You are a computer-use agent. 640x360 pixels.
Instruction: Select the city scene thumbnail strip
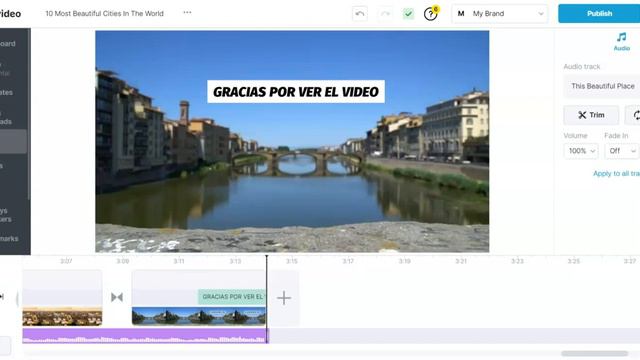(x=62, y=316)
